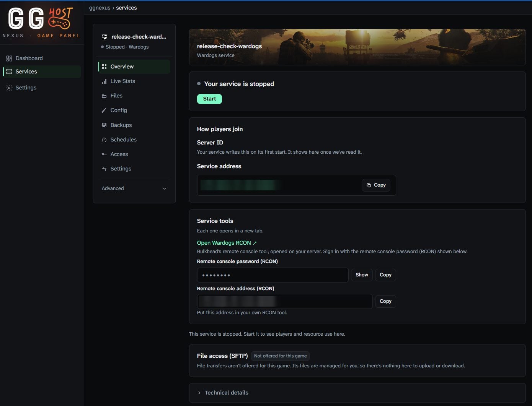This screenshot has width=532, height=406.
Task: Start the stopped service
Action: pyautogui.click(x=209, y=99)
